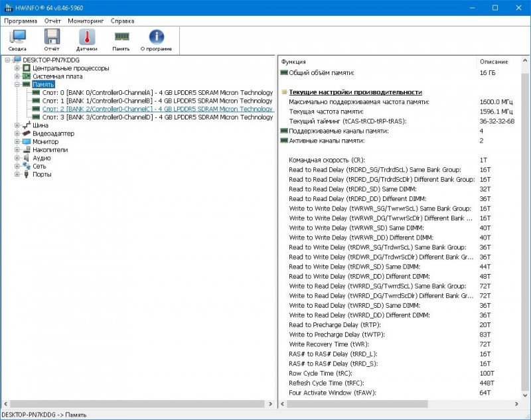Click the DESKTOP-PN7KDDG computer icon in tree

click(x=17, y=60)
